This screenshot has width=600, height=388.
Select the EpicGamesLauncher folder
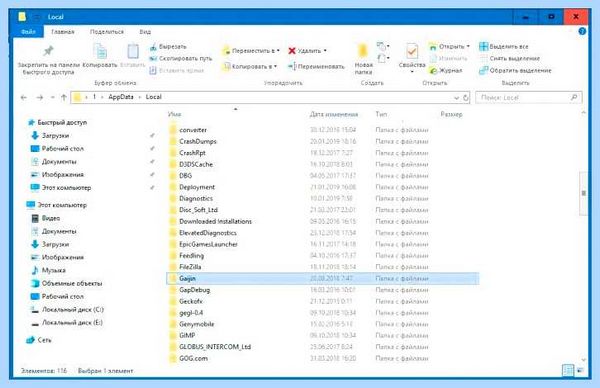208,244
